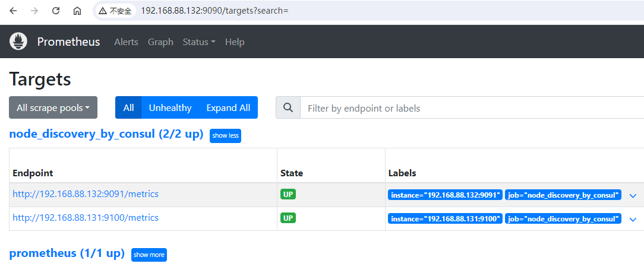
Task: Expand labels chevron for 192.168.88.131:9100 row
Action: pos(633,219)
